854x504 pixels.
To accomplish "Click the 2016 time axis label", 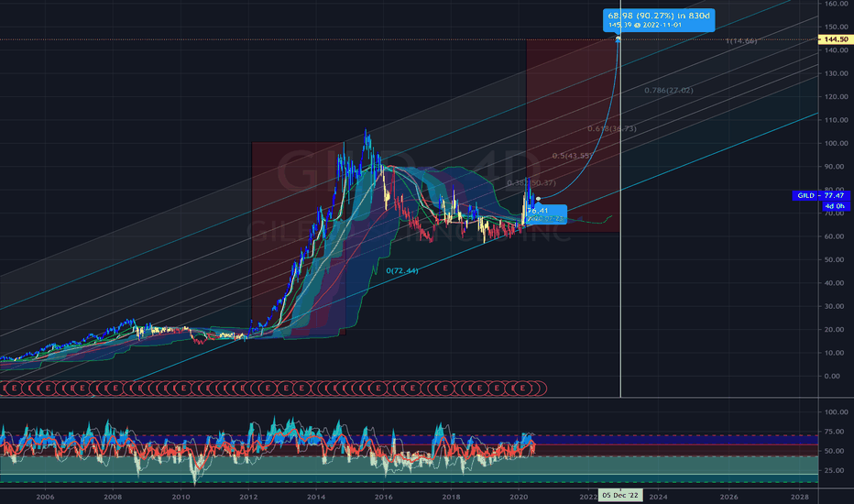I will click(383, 497).
